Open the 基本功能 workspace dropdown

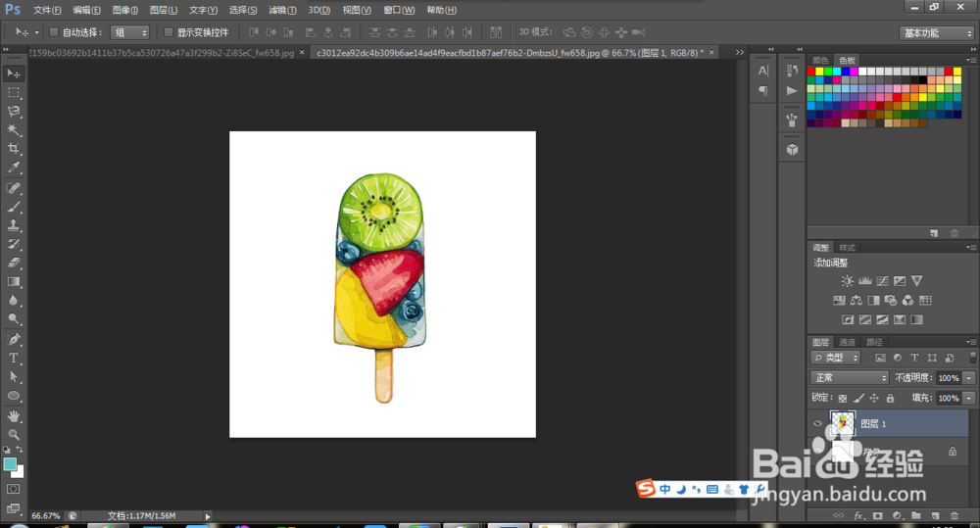937,33
